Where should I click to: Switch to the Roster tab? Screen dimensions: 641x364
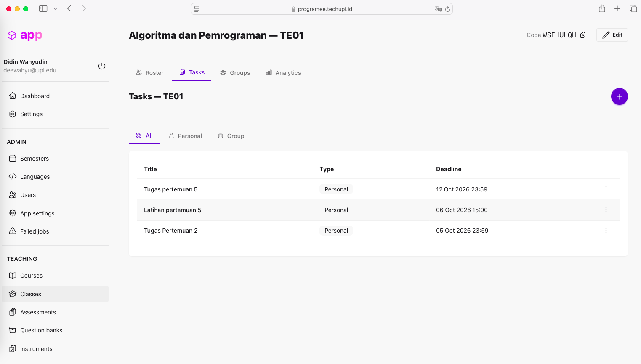(x=149, y=73)
